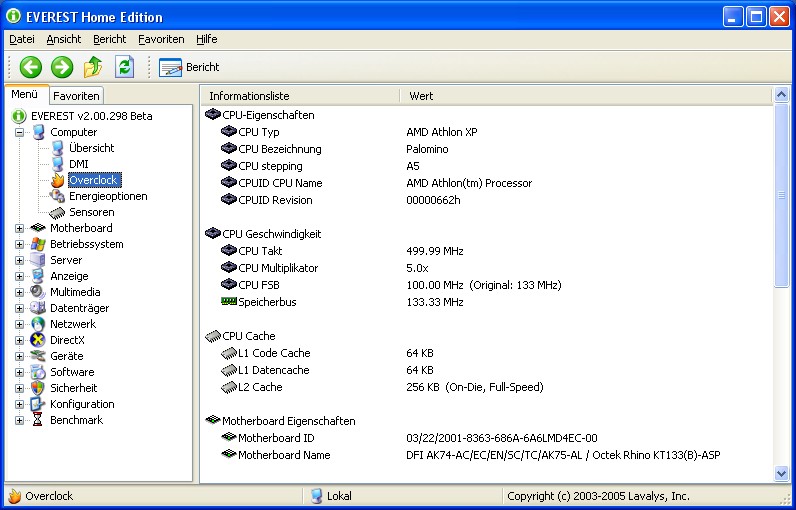
Task: Click the Wert column header
Action: pos(586,96)
